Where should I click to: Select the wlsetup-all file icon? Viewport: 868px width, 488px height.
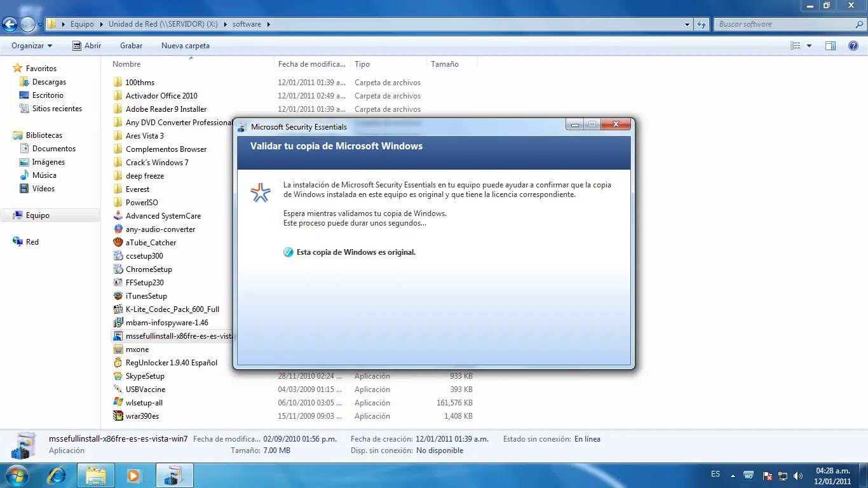point(118,402)
